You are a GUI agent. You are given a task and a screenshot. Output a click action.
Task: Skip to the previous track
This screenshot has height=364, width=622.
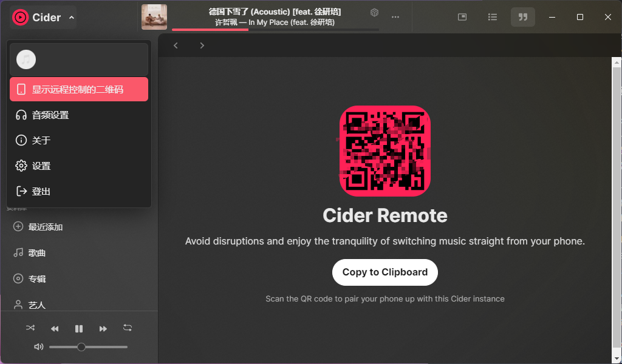click(55, 328)
